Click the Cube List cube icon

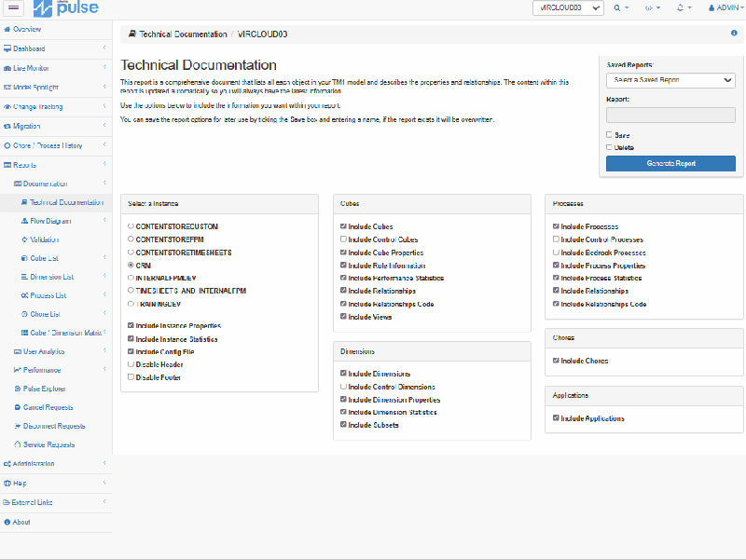coord(25,258)
